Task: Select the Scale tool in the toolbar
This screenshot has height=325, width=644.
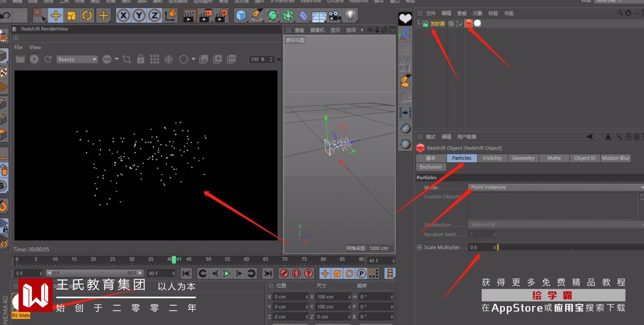Action: point(71,16)
